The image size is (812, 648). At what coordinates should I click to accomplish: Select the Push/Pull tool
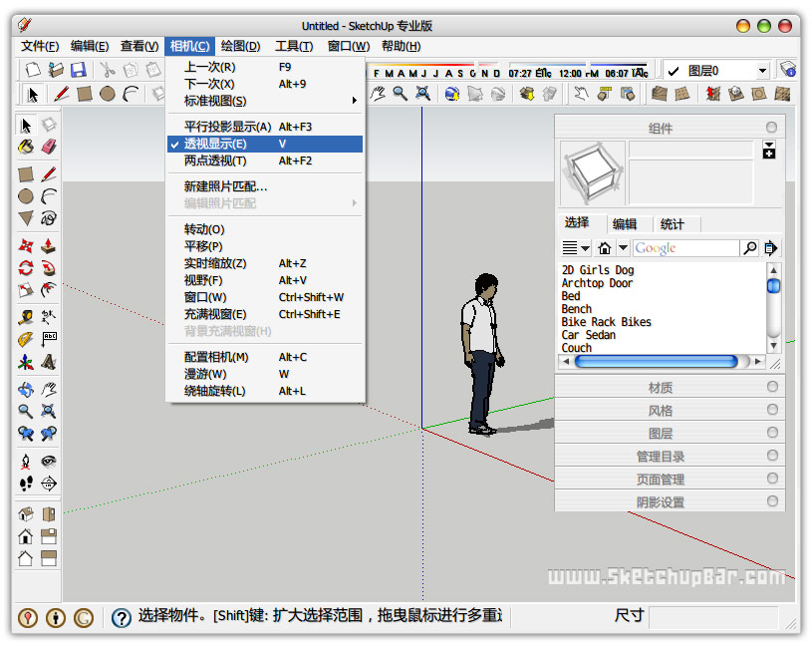(x=49, y=245)
